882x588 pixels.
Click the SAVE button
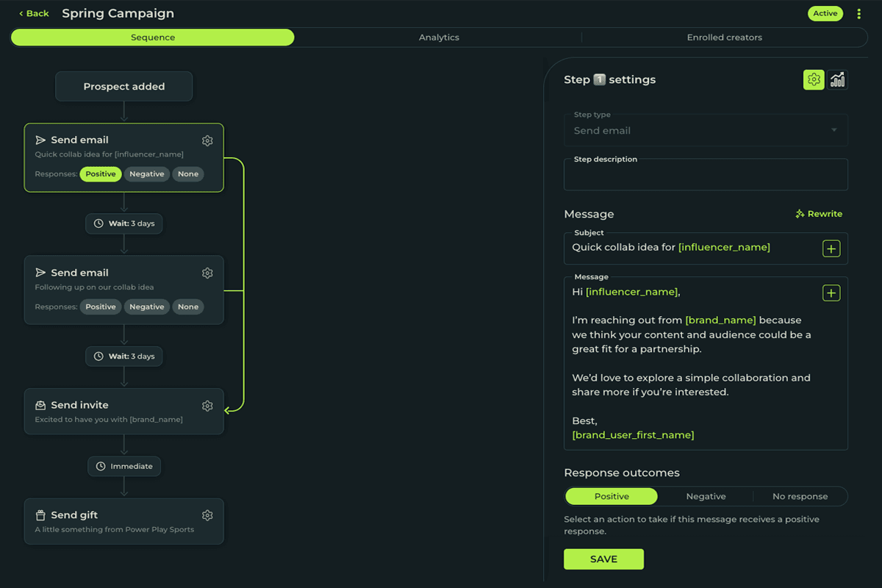pos(603,559)
